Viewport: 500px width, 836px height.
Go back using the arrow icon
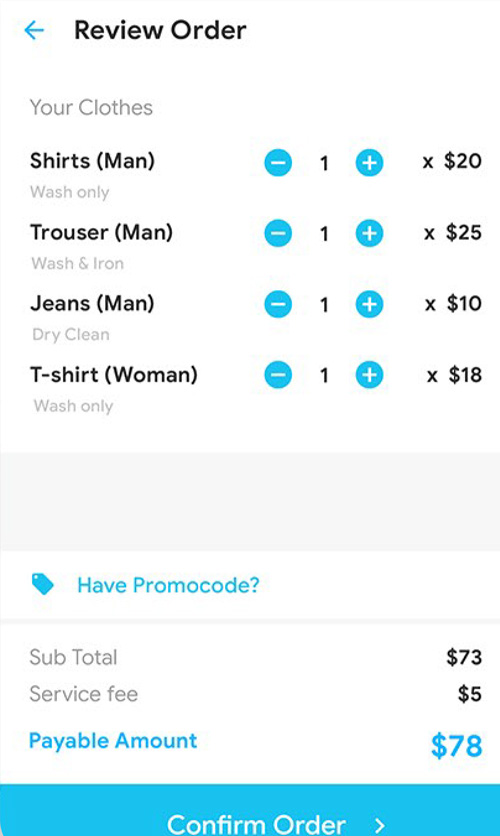(34, 30)
